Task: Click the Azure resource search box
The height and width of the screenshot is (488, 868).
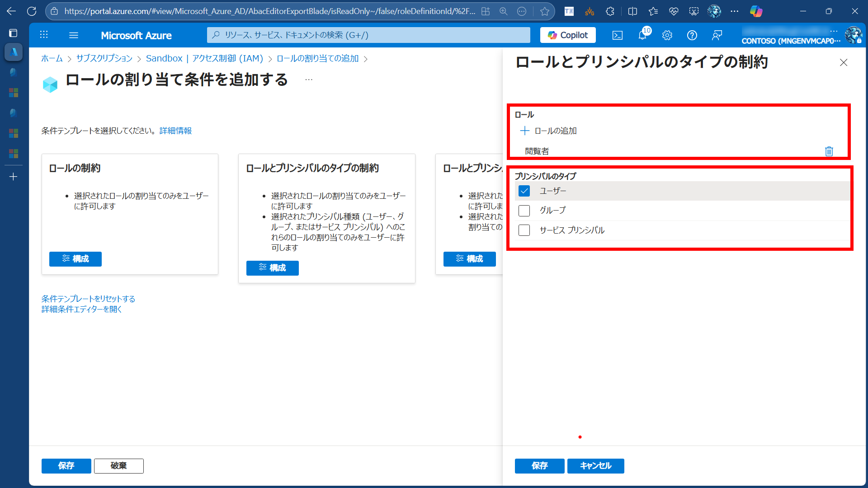Action: (368, 35)
